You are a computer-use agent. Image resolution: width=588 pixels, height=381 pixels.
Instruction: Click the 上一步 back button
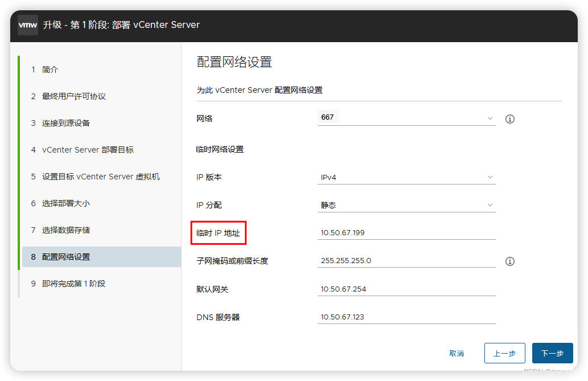click(504, 353)
